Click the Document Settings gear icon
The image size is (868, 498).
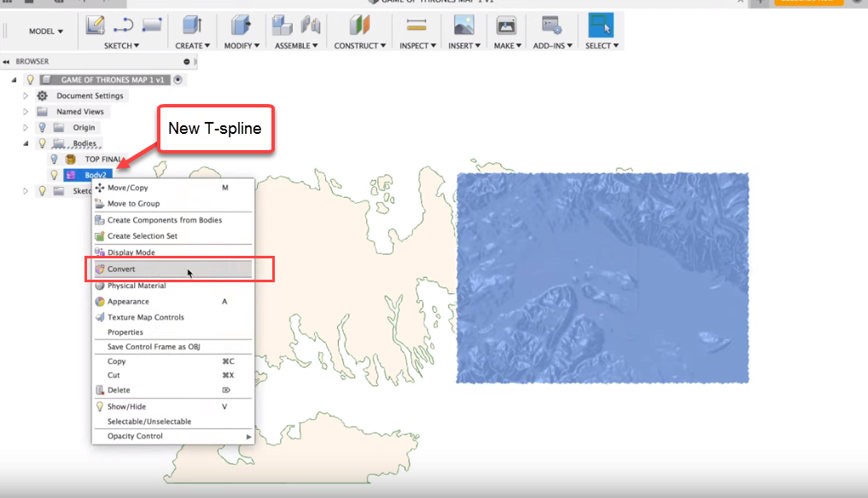[42, 96]
